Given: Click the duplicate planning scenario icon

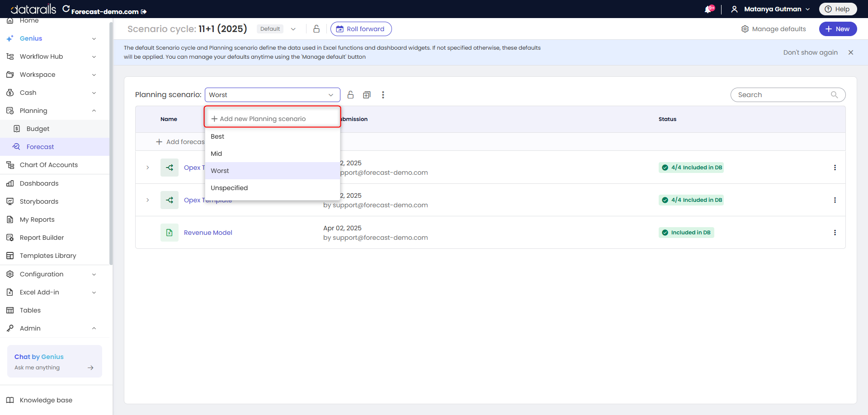Looking at the screenshot, I should 367,95.
